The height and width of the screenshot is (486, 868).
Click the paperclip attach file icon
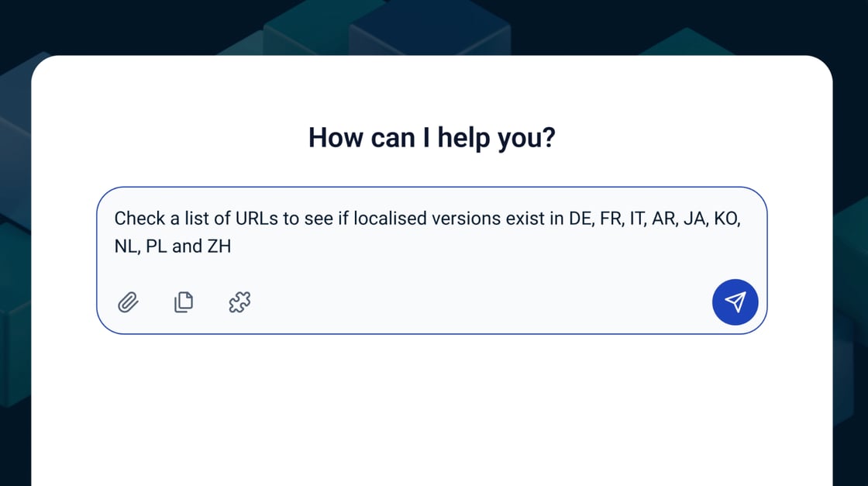tap(128, 302)
